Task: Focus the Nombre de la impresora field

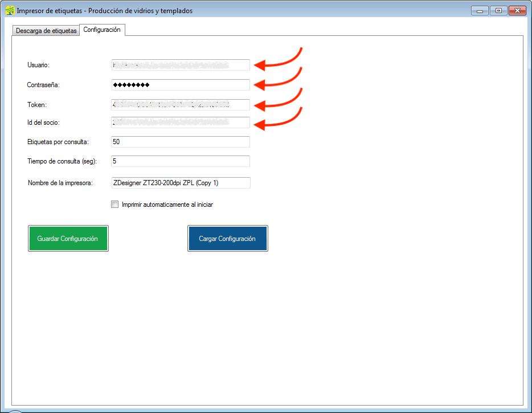Action: pyautogui.click(x=181, y=183)
